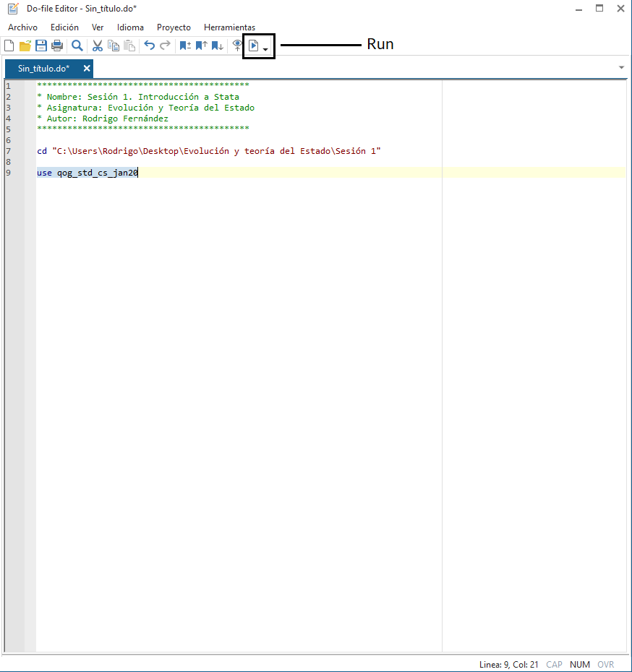Go to the next bookmark
The height and width of the screenshot is (672, 632).
point(217,46)
